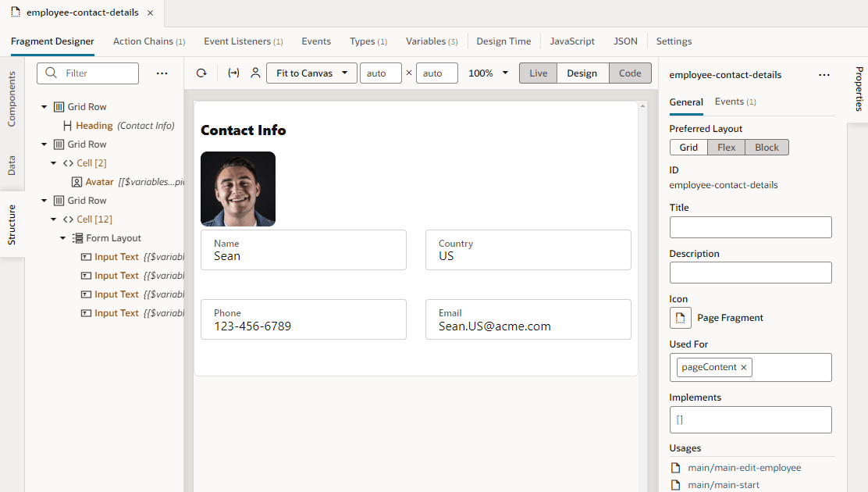This screenshot has width=868, height=492.
Task: Click the avatar photo on canvas
Action: pos(238,189)
